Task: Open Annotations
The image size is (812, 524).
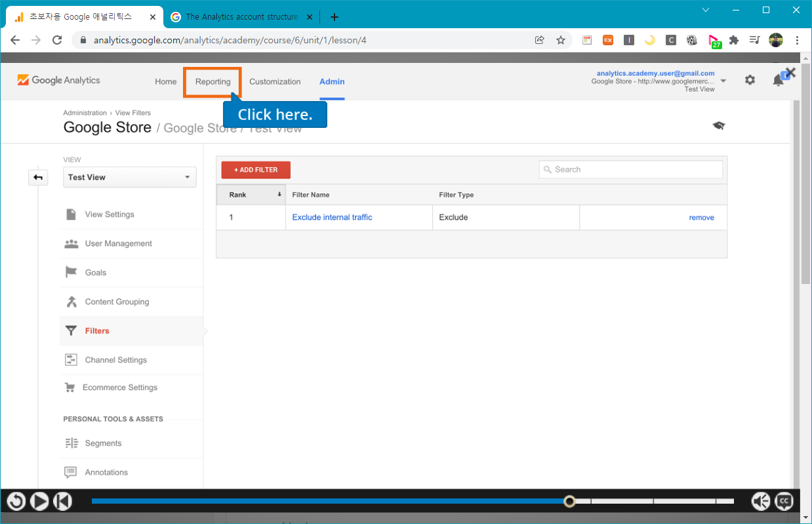Action: click(x=106, y=472)
